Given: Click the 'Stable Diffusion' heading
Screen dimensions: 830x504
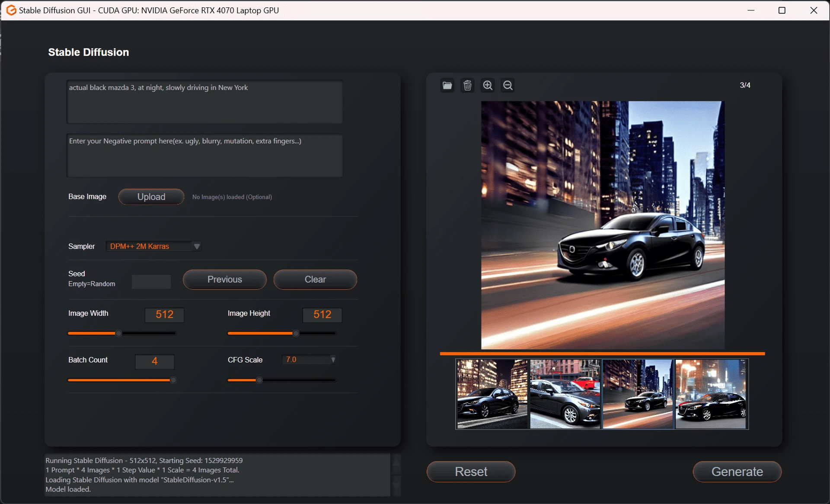Looking at the screenshot, I should (89, 52).
